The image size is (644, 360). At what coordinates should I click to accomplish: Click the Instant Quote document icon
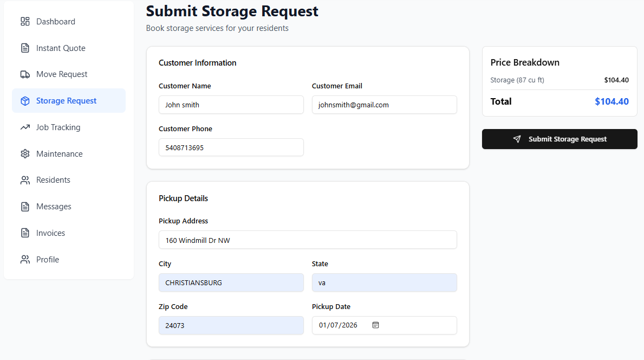25,48
